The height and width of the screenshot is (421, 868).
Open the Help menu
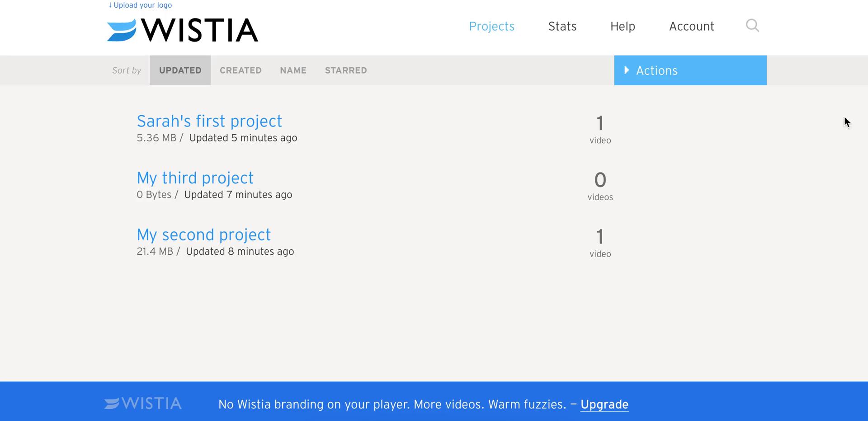(623, 26)
